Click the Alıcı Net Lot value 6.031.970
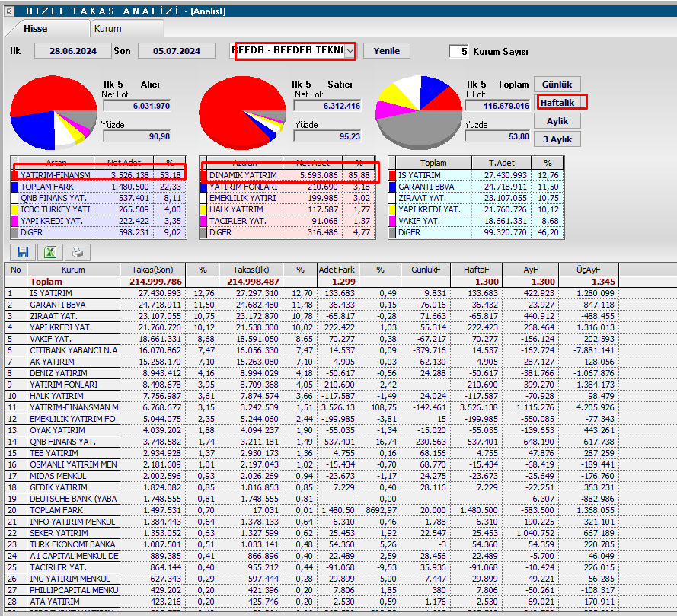The image size is (677, 616). pyautogui.click(x=137, y=106)
